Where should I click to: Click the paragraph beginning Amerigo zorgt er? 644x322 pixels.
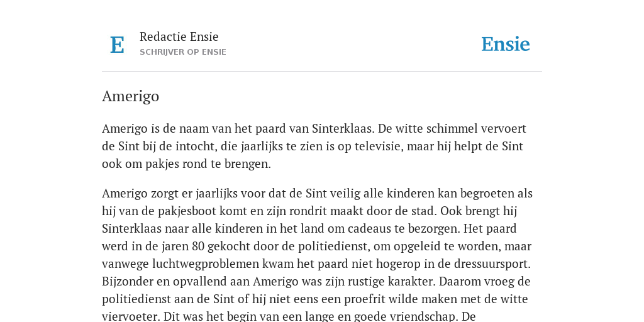click(x=317, y=255)
